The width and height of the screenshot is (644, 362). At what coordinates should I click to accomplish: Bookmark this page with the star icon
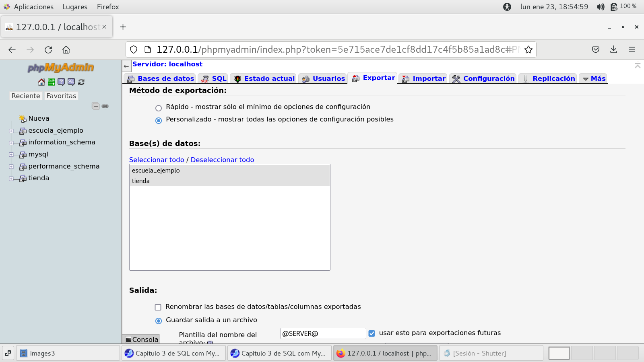click(x=528, y=49)
